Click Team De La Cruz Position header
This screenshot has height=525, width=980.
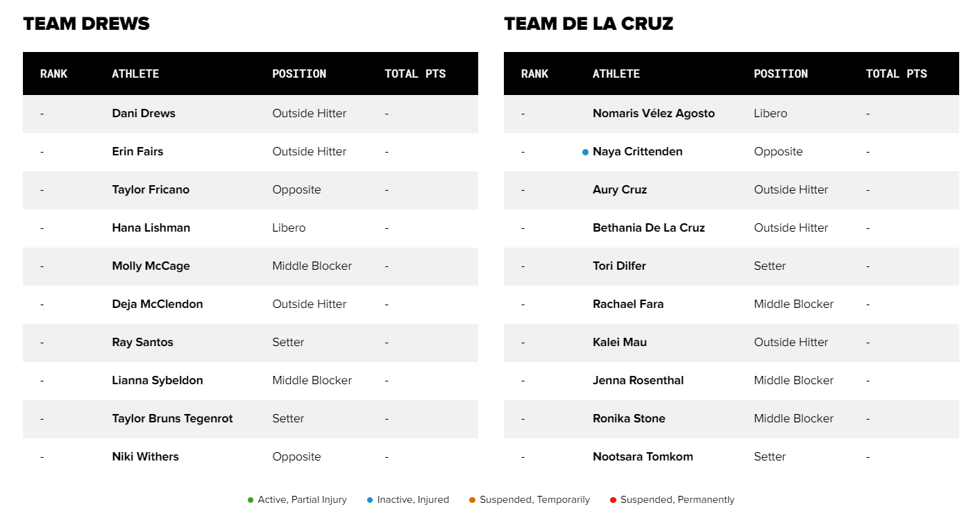click(x=781, y=74)
